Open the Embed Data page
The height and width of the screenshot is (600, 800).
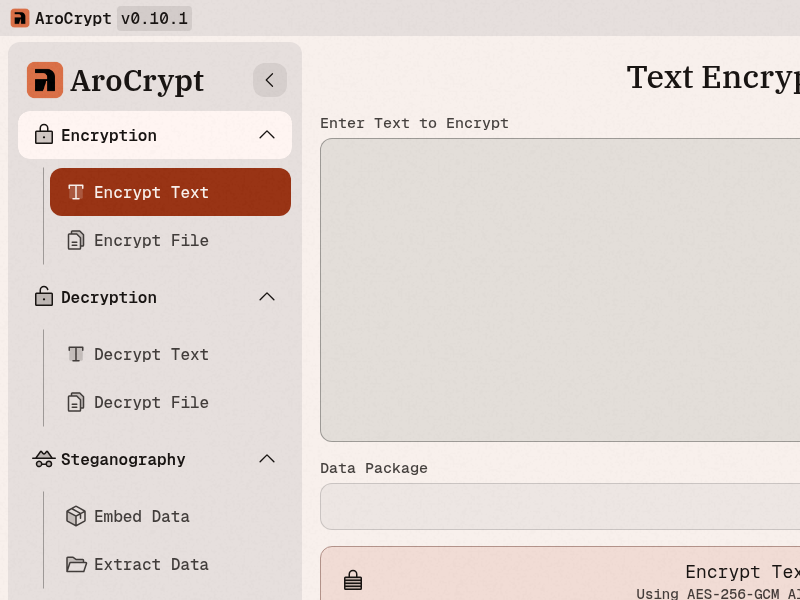(x=170, y=516)
